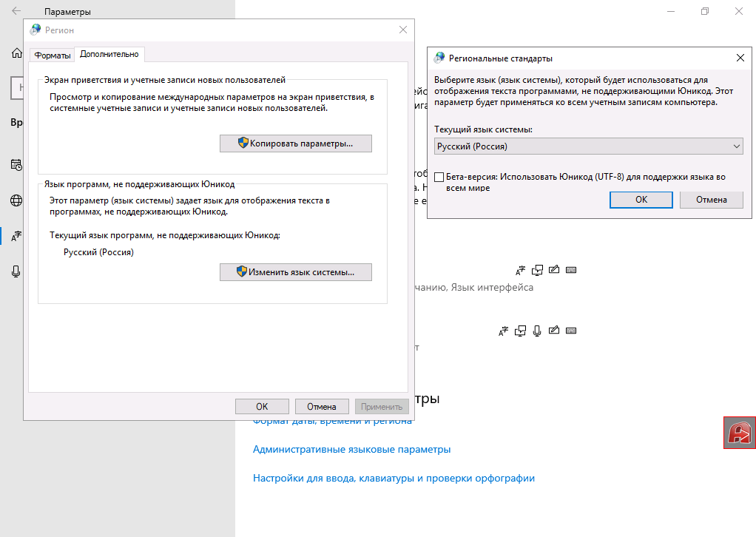The width and height of the screenshot is (756, 537).
Task: Enable the Beta UTF-8 Unicode checkbox
Action: click(x=439, y=178)
